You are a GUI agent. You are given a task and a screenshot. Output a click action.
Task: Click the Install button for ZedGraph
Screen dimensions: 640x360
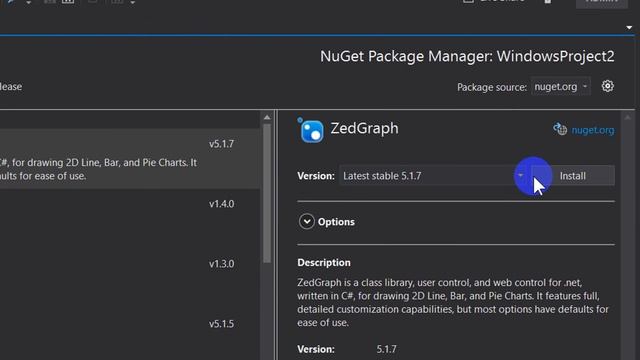573,176
